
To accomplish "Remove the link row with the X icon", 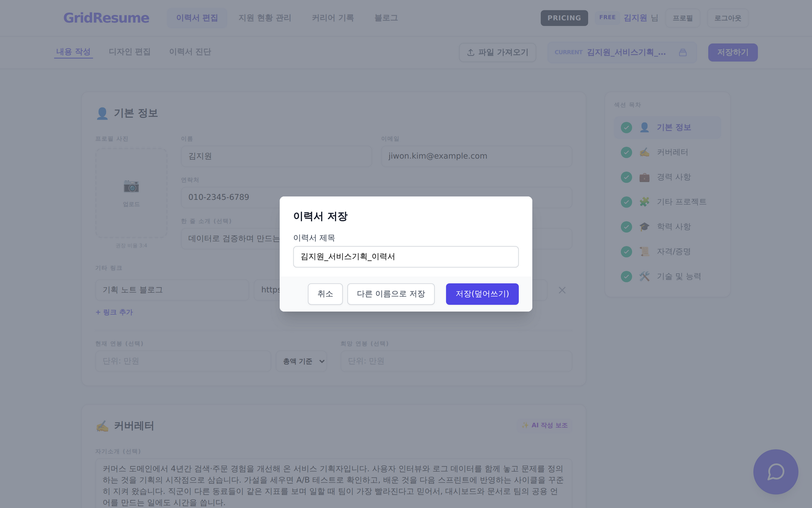I will click(562, 290).
